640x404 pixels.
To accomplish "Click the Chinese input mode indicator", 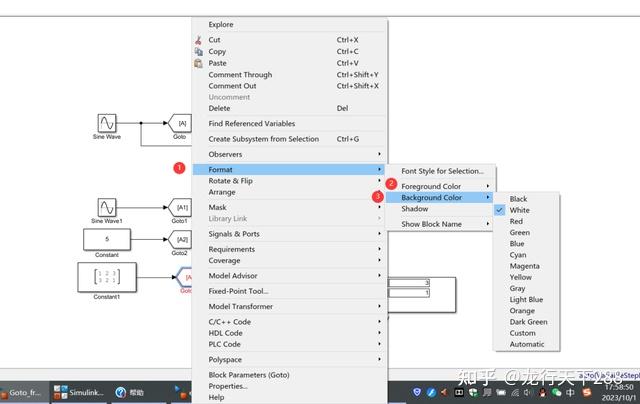I will [570, 392].
